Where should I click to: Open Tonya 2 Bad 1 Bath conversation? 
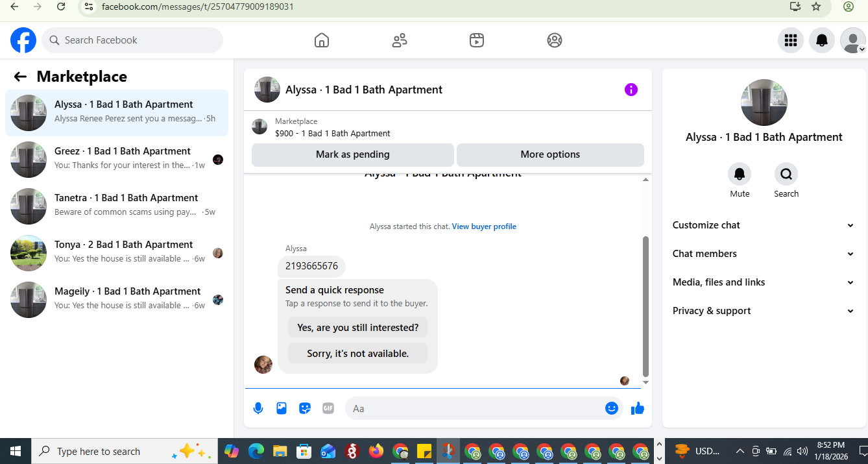coord(117,253)
